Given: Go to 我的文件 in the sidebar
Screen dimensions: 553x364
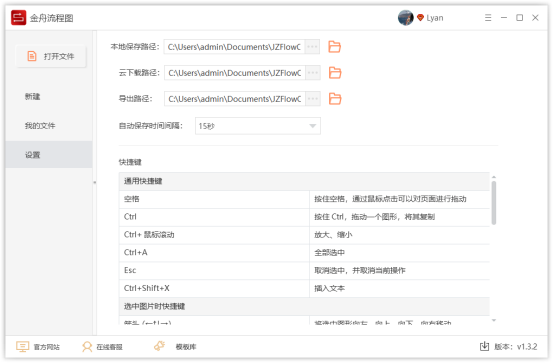Looking at the screenshot, I should pos(40,126).
